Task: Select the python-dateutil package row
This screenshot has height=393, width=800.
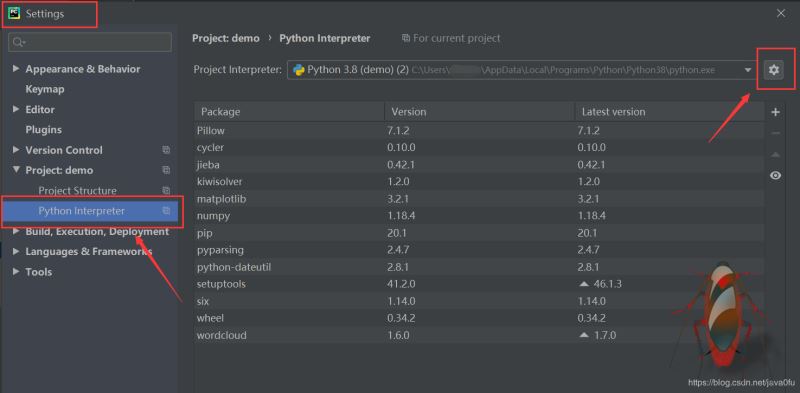Action: click(479, 267)
